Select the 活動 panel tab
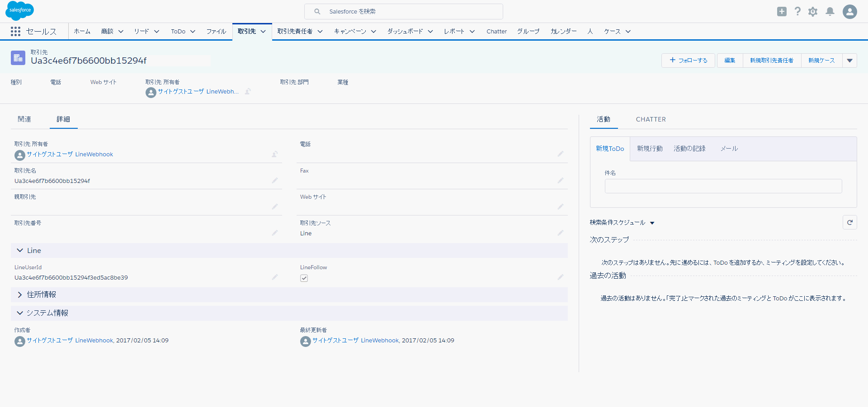The image size is (868, 407). [x=604, y=119]
